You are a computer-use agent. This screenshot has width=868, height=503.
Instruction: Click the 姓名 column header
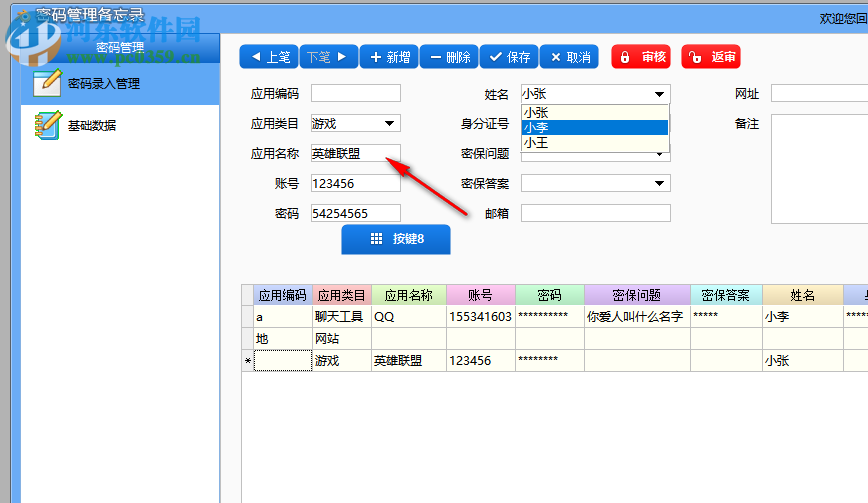point(802,295)
